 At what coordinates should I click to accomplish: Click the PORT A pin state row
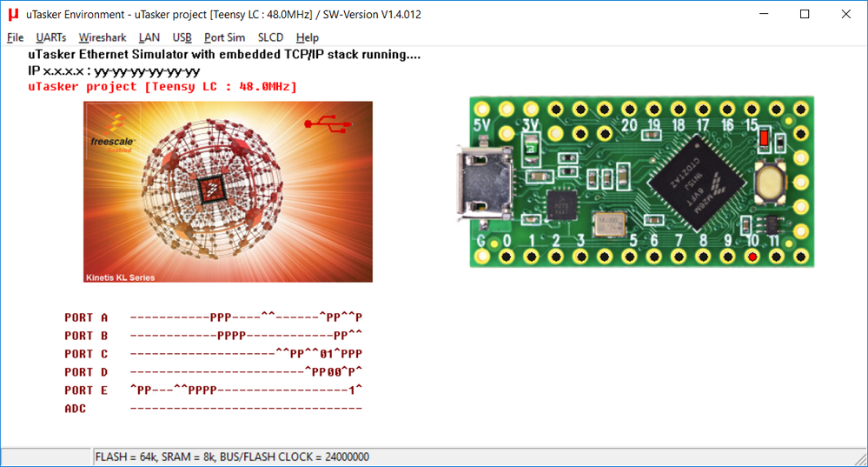point(213,317)
